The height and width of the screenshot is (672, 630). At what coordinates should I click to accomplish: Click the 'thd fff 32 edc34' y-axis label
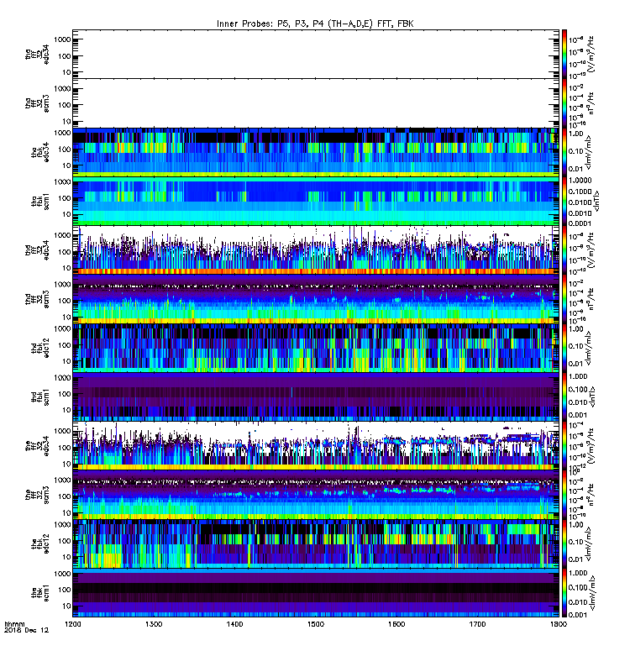coord(37,250)
